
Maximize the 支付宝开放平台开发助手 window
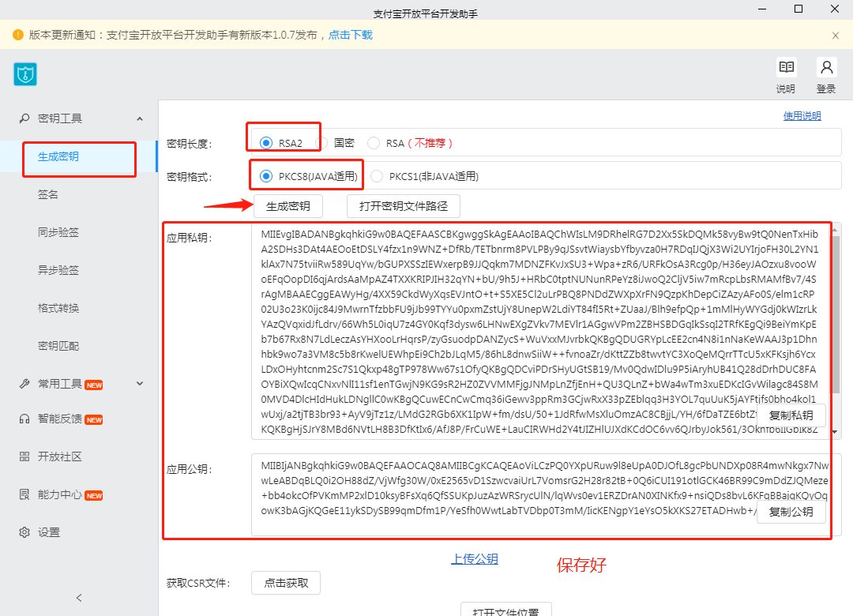coord(799,9)
